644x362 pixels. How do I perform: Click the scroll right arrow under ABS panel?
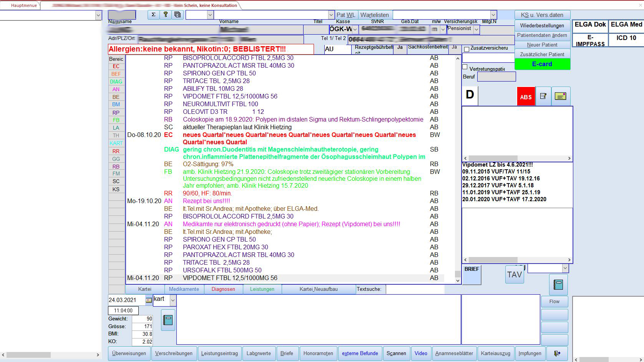[x=569, y=158]
